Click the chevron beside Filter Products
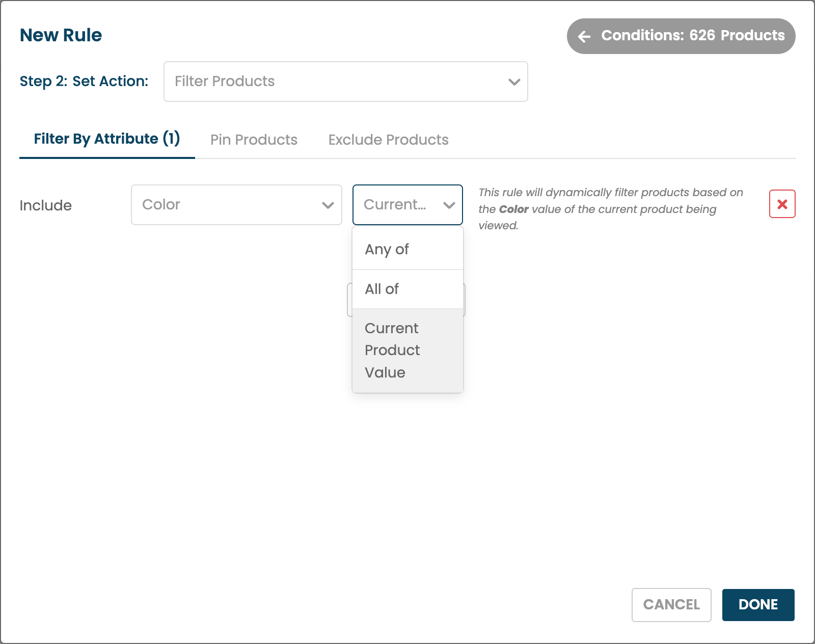 pyautogui.click(x=514, y=82)
